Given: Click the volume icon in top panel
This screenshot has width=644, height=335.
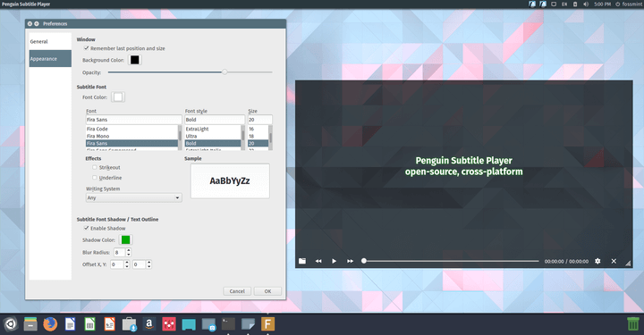Looking at the screenshot, I should pyautogui.click(x=586, y=4).
